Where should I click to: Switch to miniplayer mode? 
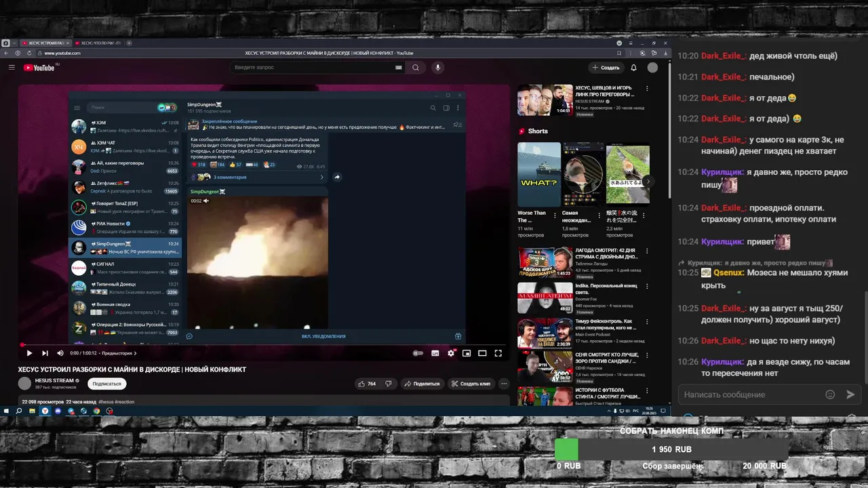pos(467,353)
